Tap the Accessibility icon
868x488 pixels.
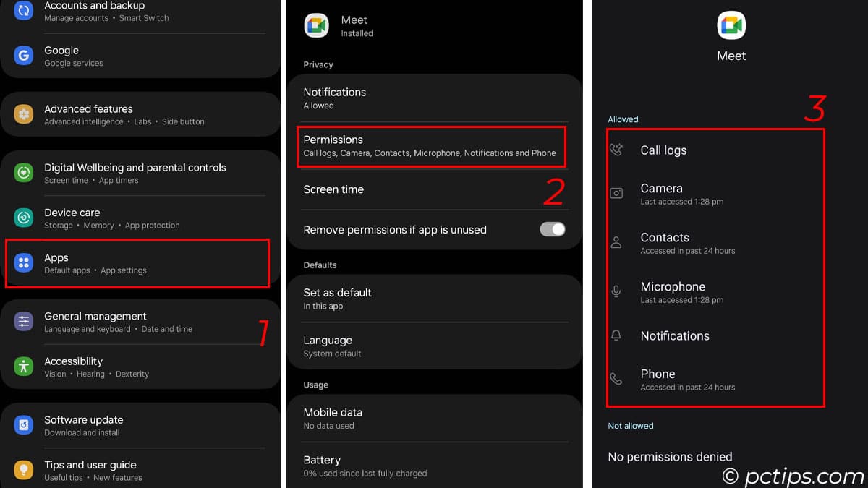24,367
